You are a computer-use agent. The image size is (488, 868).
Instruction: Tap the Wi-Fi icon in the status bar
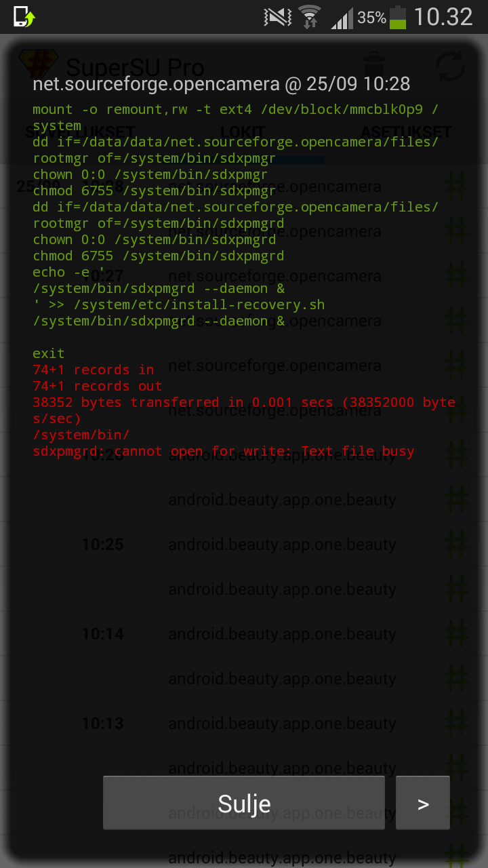pos(310,17)
